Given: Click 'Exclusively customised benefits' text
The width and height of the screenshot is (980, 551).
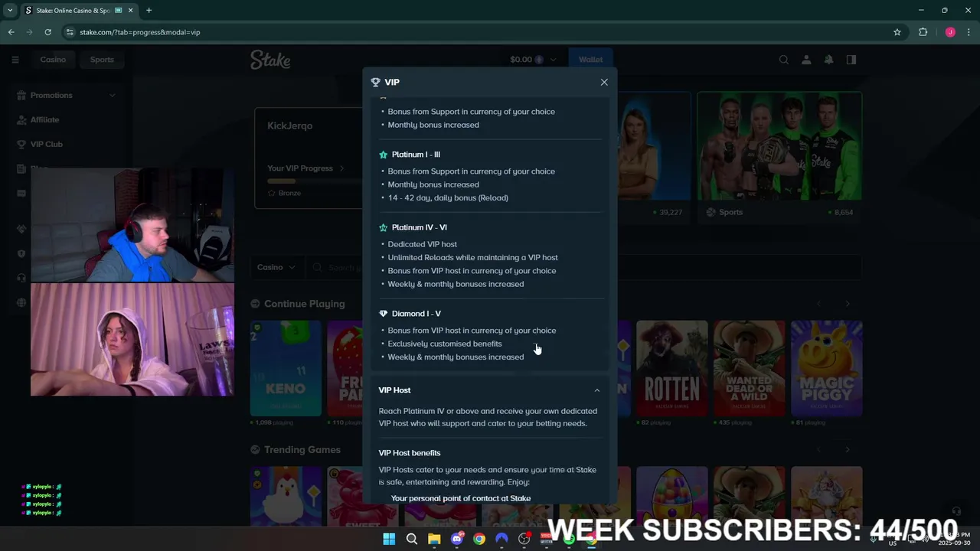Looking at the screenshot, I should tap(445, 344).
